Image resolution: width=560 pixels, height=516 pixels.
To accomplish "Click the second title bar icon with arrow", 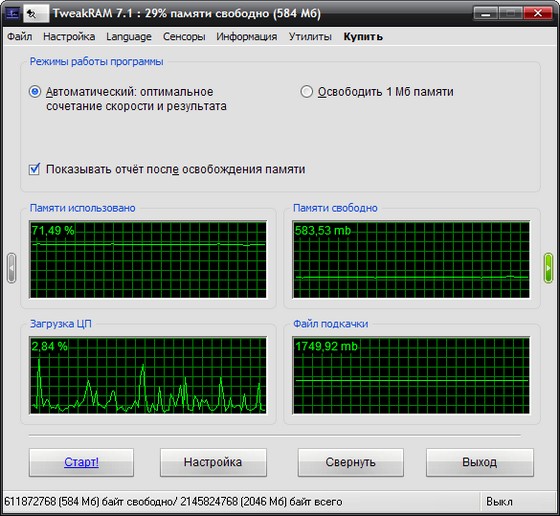I will (36, 14).
